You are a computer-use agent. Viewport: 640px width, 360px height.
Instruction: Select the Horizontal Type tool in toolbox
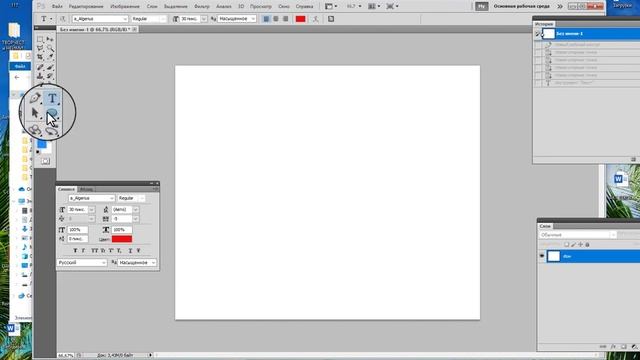(x=52, y=98)
